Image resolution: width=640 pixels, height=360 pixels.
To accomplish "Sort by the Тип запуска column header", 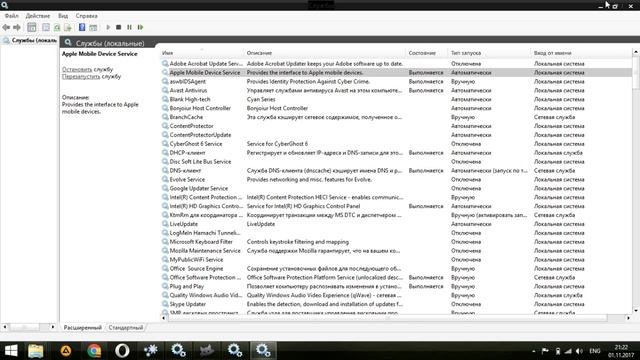I will click(490, 53).
